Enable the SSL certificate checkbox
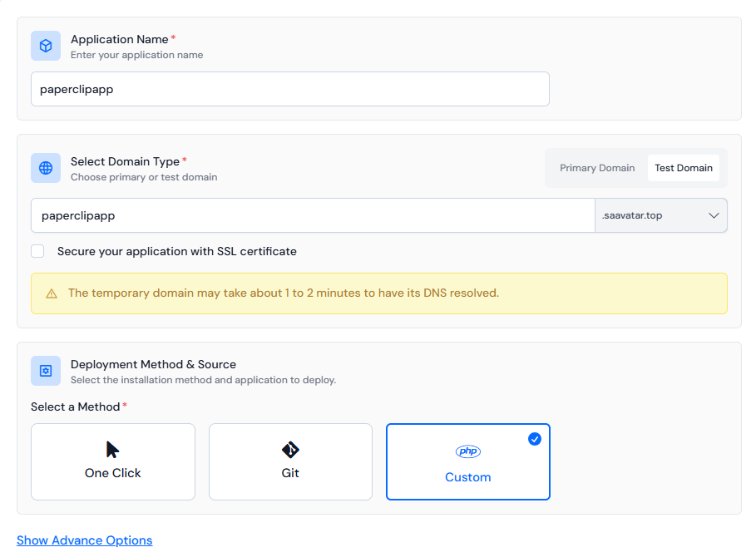This screenshot has width=756, height=557. click(37, 251)
